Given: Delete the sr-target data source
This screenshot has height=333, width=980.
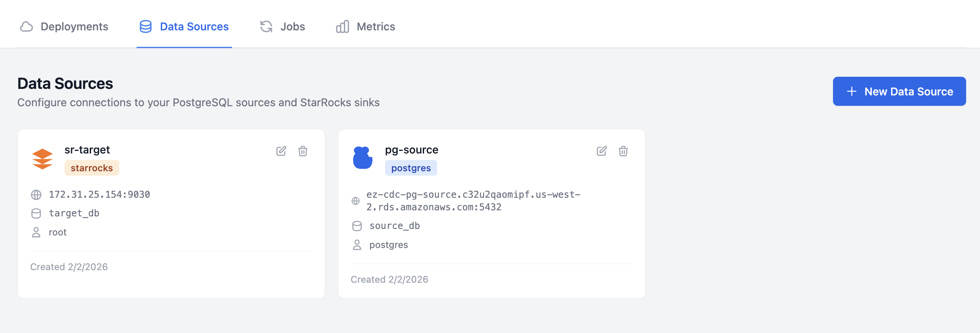Looking at the screenshot, I should [x=303, y=151].
